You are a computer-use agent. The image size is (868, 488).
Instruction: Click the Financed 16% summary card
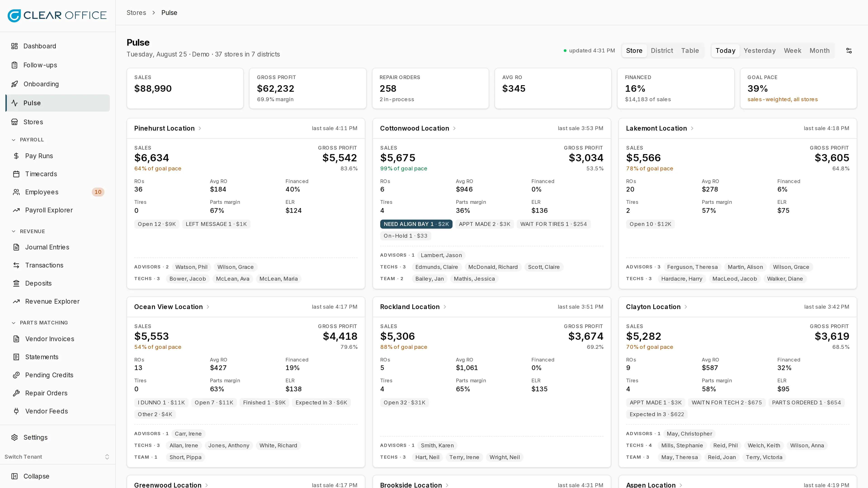tap(676, 89)
